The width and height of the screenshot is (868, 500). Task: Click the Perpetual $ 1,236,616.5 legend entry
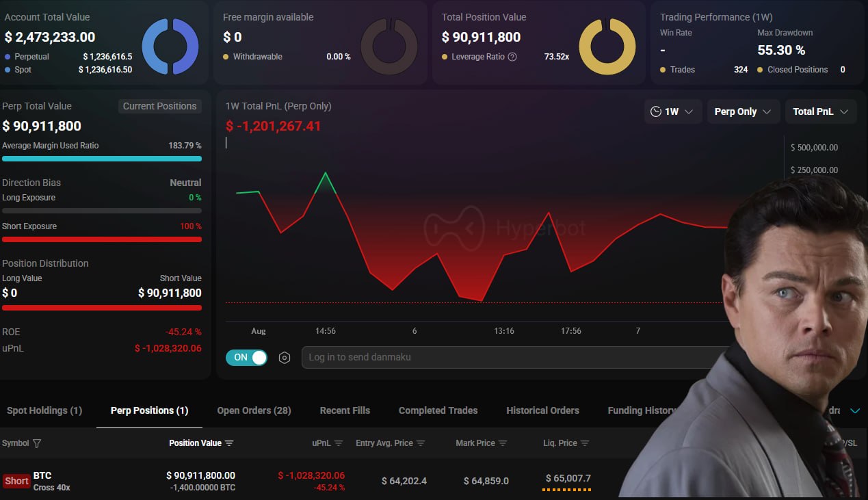click(x=68, y=57)
